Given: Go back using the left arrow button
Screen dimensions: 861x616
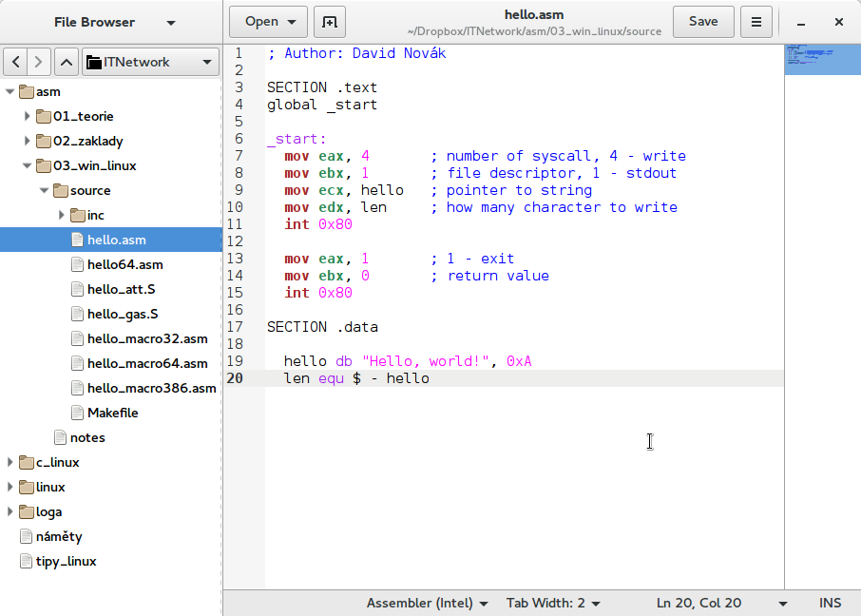Looking at the screenshot, I should [x=16, y=63].
